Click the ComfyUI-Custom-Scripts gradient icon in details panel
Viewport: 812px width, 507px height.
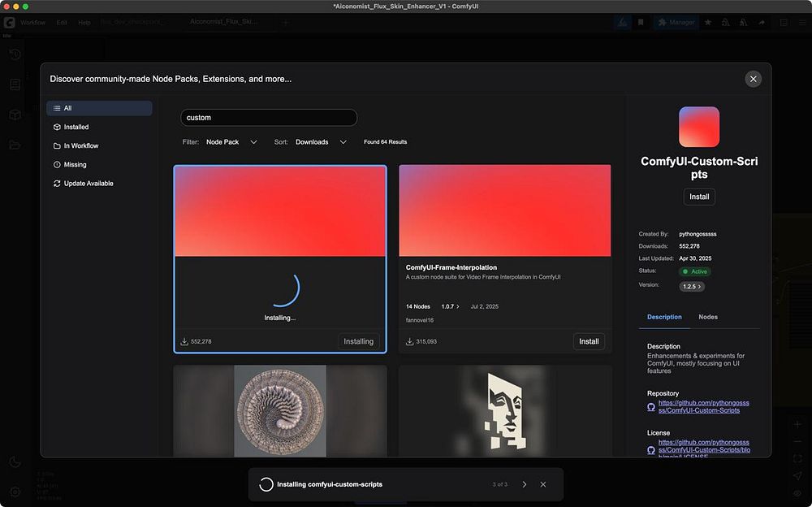(699, 127)
